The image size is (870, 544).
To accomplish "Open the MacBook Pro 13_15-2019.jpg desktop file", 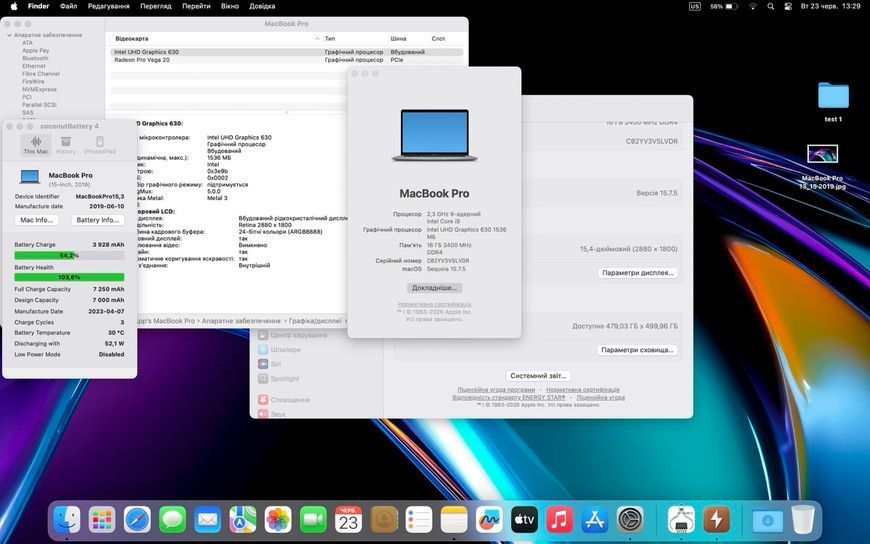I will point(822,167).
